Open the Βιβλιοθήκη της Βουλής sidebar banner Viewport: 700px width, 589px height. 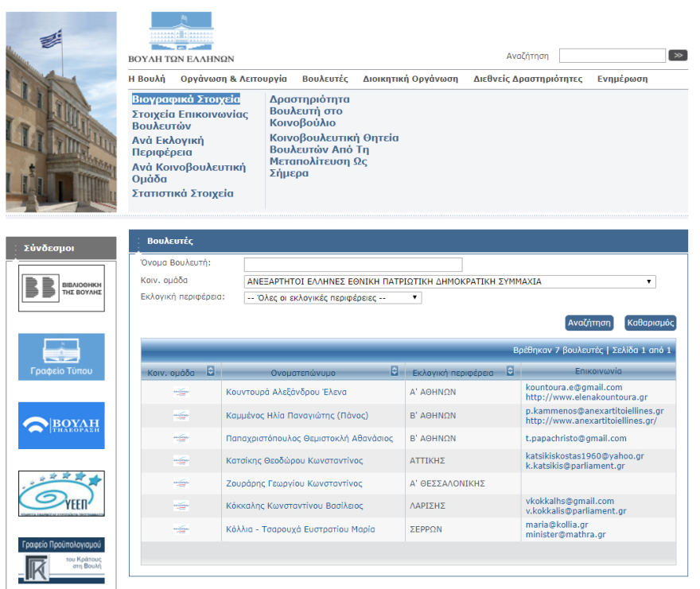click(x=61, y=288)
